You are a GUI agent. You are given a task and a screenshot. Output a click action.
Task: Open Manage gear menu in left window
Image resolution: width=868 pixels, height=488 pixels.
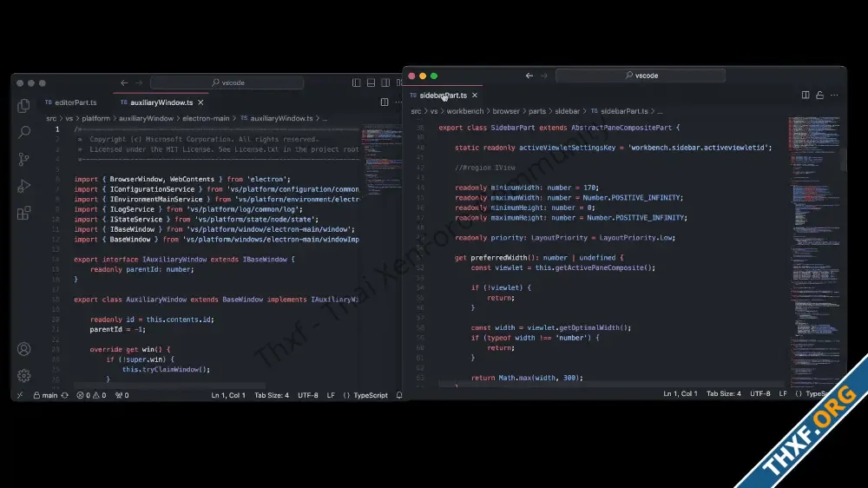(23, 376)
